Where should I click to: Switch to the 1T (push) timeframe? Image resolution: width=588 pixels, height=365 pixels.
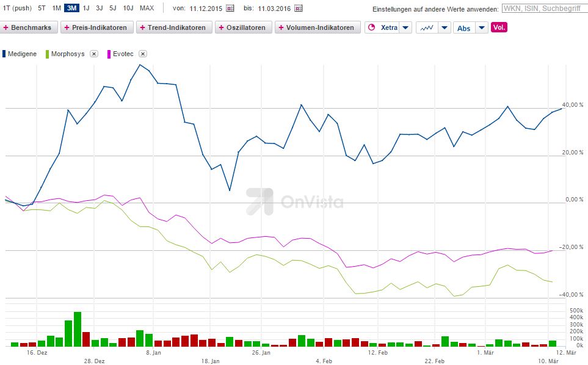[x=17, y=8]
